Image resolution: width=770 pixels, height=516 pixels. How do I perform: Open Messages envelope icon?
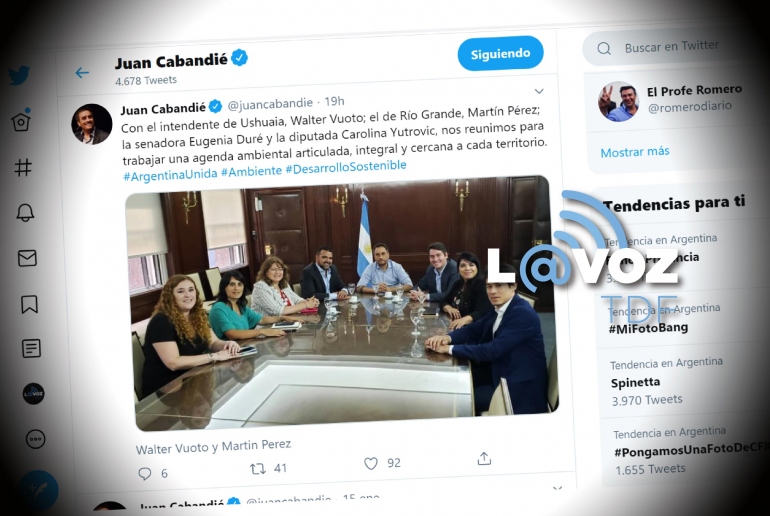point(27,258)
